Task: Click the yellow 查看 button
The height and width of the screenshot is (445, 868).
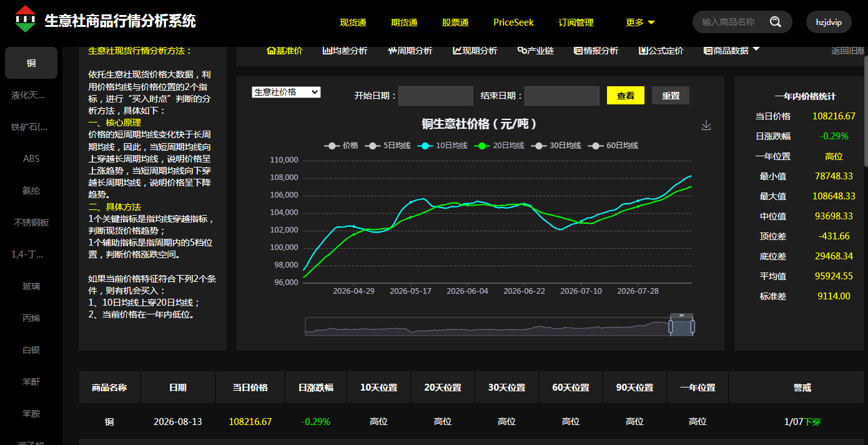Action: 626,96
